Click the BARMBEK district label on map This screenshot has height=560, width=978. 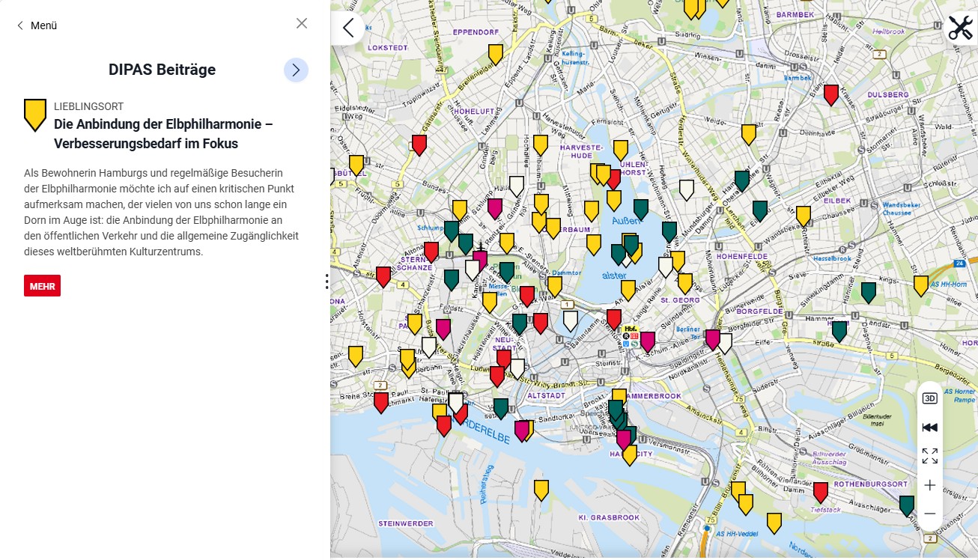(x=795, y=14)
